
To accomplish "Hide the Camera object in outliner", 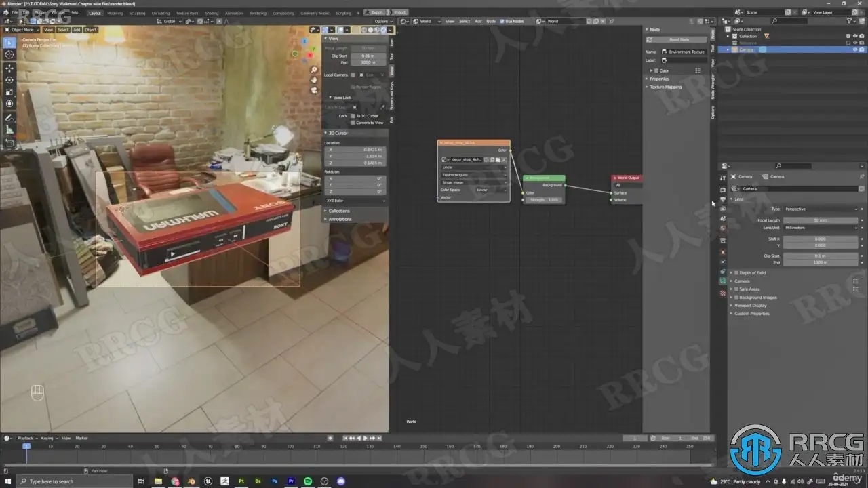I will (854, 49).
